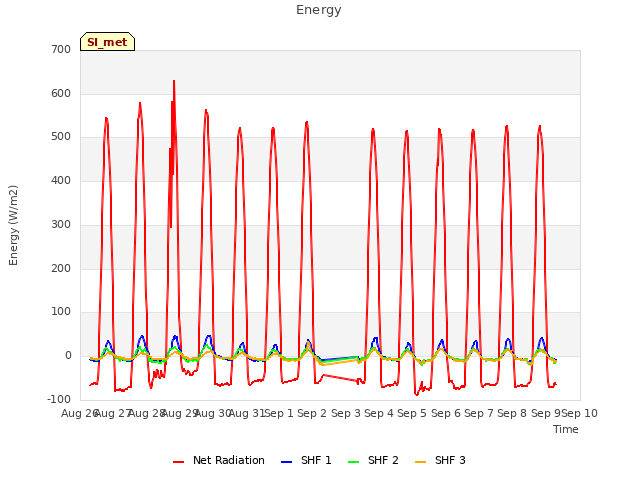Image resolution: width=640 pixels, height=480 pixels.
Task: Click the Net Radiation peak on Sep 2
Action: pyautogui.click(x=307, y=122)
